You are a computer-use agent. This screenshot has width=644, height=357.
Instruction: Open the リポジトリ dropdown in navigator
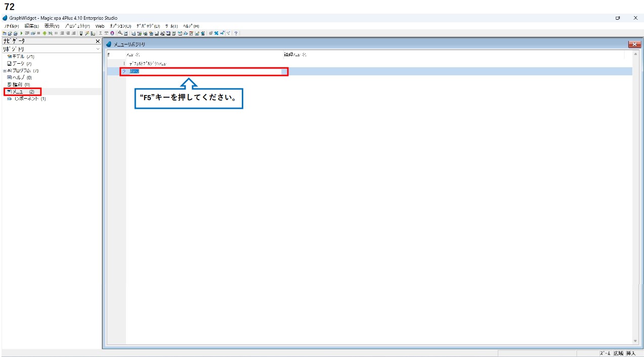[x=98, y=49]
